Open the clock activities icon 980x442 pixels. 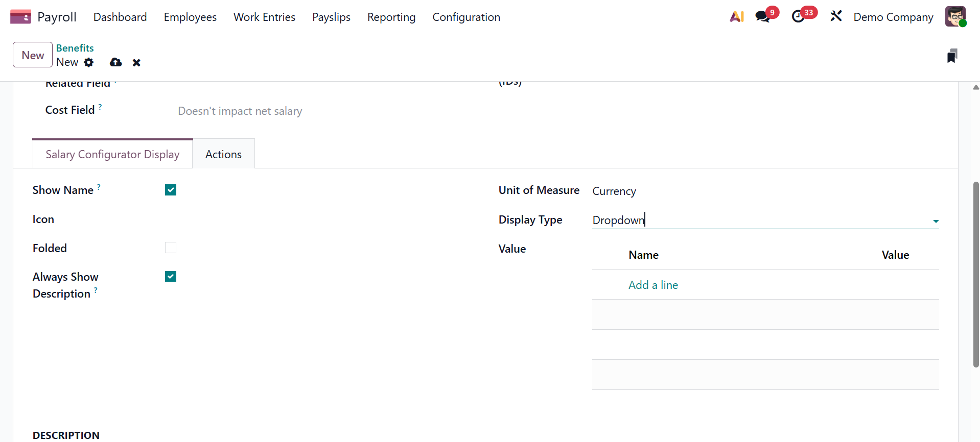coord(798,17)
